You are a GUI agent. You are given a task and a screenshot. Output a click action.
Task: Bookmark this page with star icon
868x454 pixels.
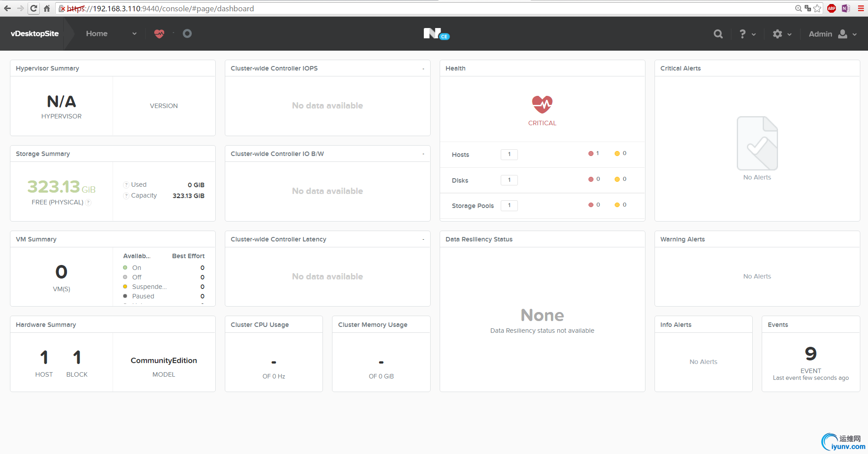coord(817,8)
